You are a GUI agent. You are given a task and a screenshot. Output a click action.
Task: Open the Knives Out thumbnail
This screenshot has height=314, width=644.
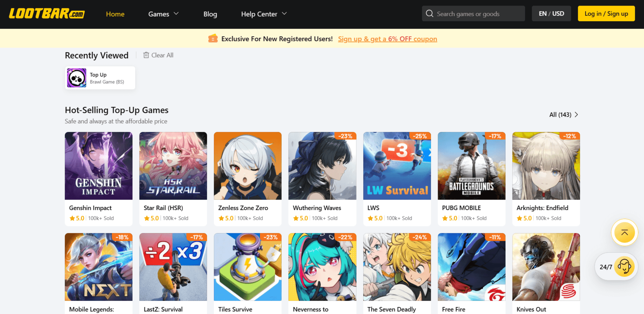pyautogui.click(x=546, y=267)
